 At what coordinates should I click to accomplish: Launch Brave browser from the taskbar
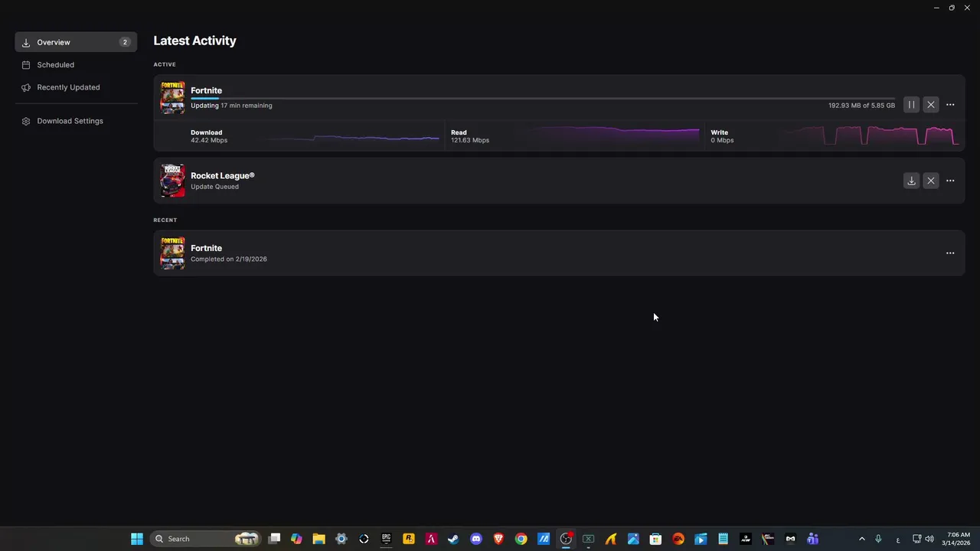(x=498, y=539)
